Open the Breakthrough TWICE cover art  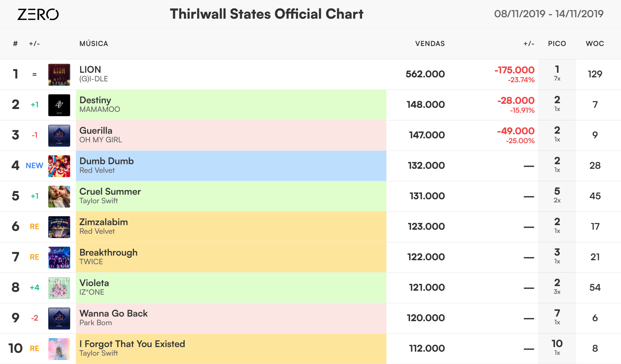[x=59, y=258]
